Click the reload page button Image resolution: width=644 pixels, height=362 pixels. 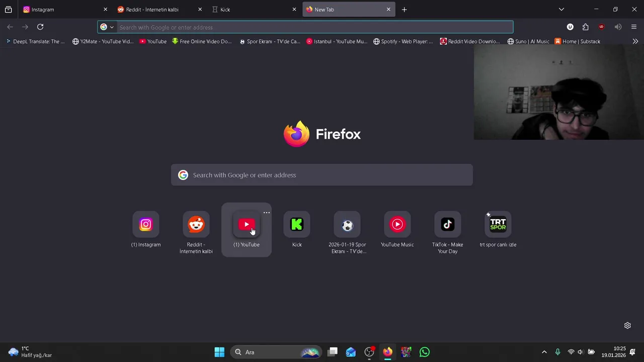[x=40, y=27]
